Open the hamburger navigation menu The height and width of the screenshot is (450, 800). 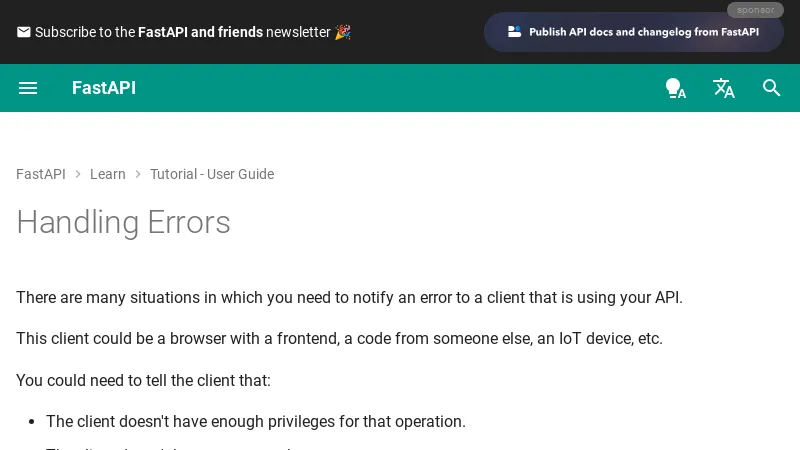point(28,88)
